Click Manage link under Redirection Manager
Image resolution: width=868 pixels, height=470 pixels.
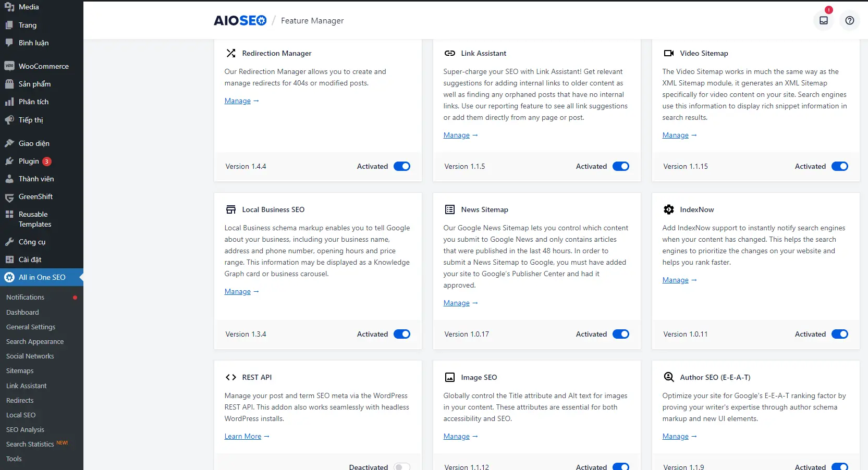(x=238, y=101)
